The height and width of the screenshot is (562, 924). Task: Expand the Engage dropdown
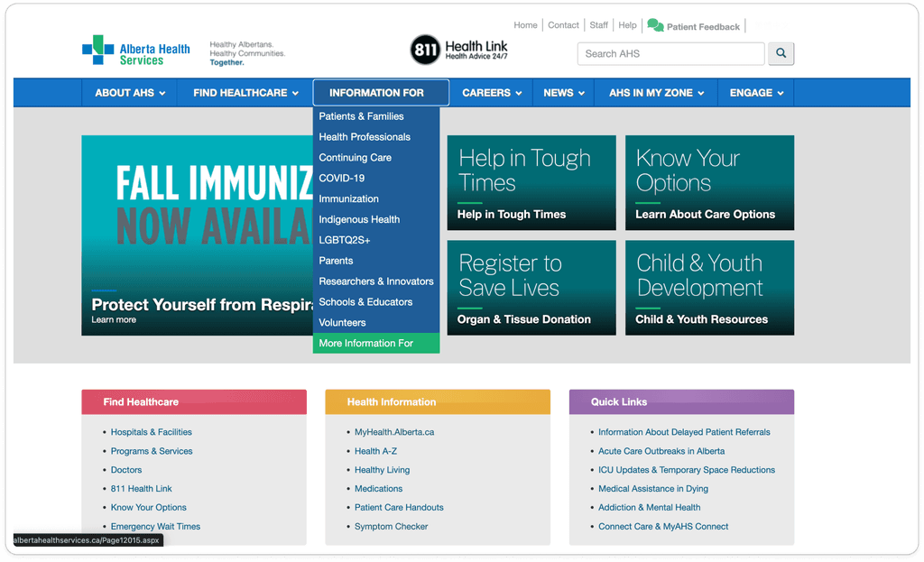(756, 93)
